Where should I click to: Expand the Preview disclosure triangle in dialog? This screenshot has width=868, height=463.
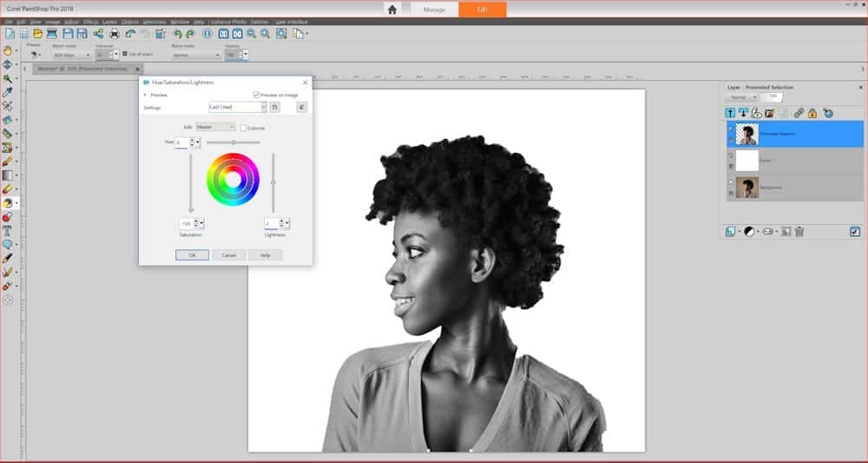(145, 95)
